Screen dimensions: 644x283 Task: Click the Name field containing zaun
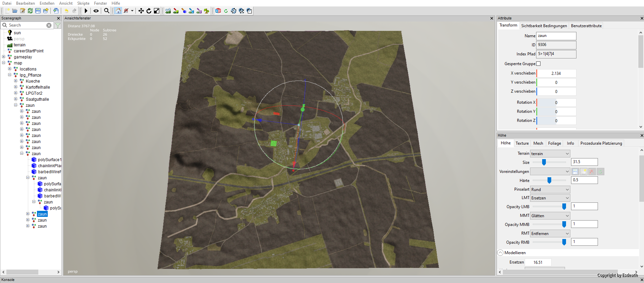point(556,36)
